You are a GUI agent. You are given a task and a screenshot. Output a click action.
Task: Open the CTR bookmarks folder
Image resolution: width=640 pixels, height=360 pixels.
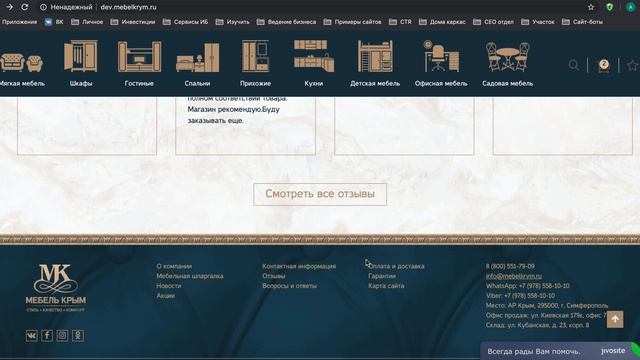(400, 22)
